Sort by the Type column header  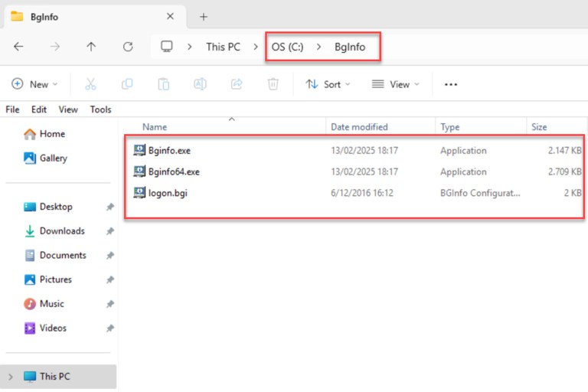[450, 127]
